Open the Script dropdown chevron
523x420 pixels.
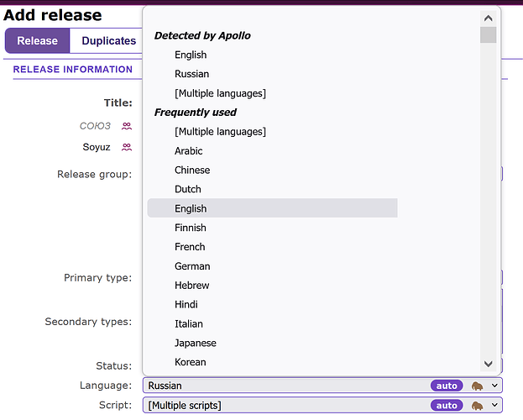pyautogui.click(x=494, y=406)
